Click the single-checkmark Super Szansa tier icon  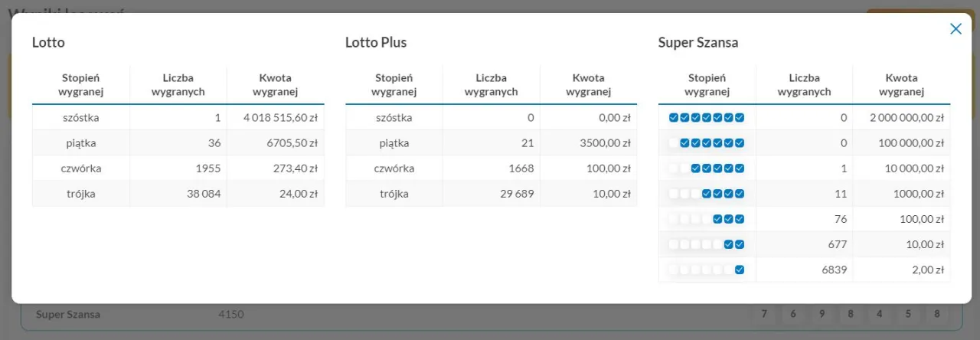click(x=739, y=270)
